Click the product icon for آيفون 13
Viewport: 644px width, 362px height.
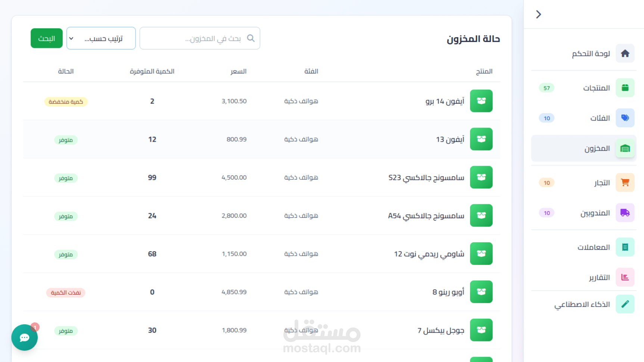coord(481,139)
